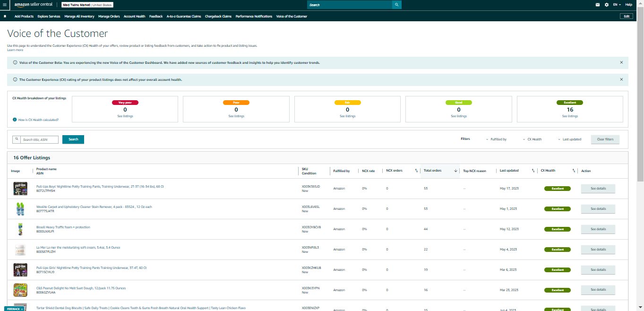Select Voice of the Customer menu item
The width and height of the screenshot is (644, 311).
pyautogui.click(x=292, y=16)
